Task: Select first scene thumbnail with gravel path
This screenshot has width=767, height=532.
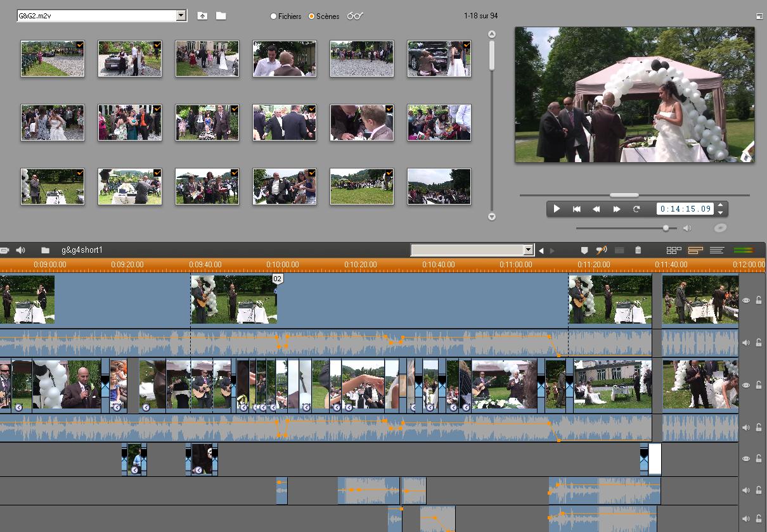Action: tap(53, 58)
